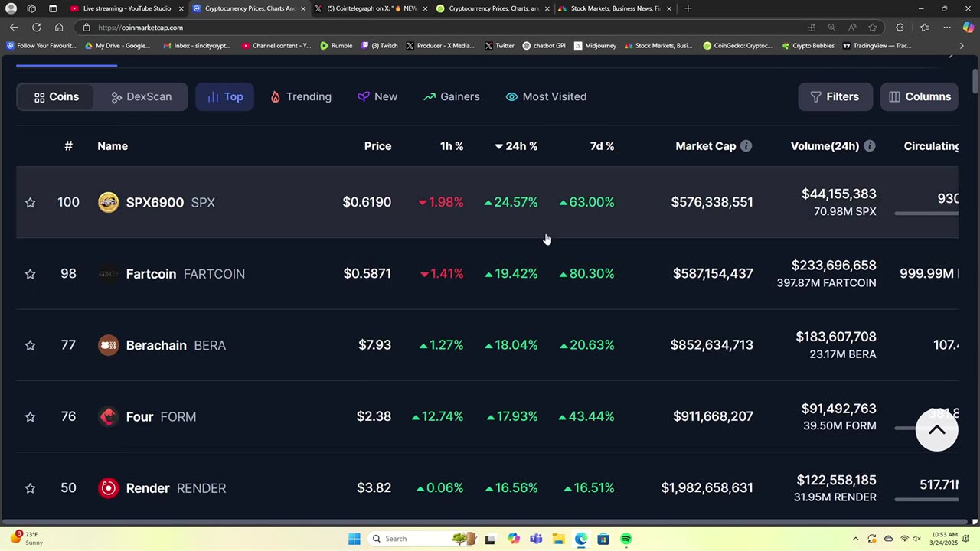The height and width of the screenshot is (551, 980).
Task: Add Render to watchlist via star
Action: (x=30, y=488)
